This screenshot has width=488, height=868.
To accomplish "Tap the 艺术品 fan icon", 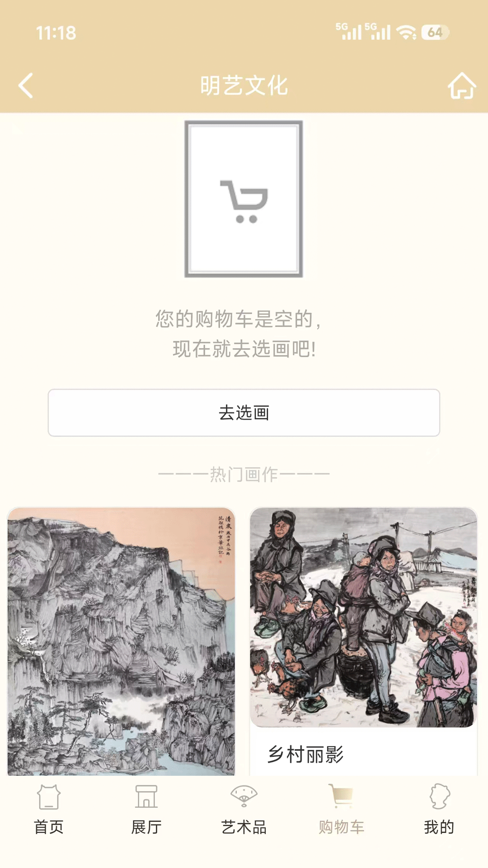I will (x=244, y=797).
